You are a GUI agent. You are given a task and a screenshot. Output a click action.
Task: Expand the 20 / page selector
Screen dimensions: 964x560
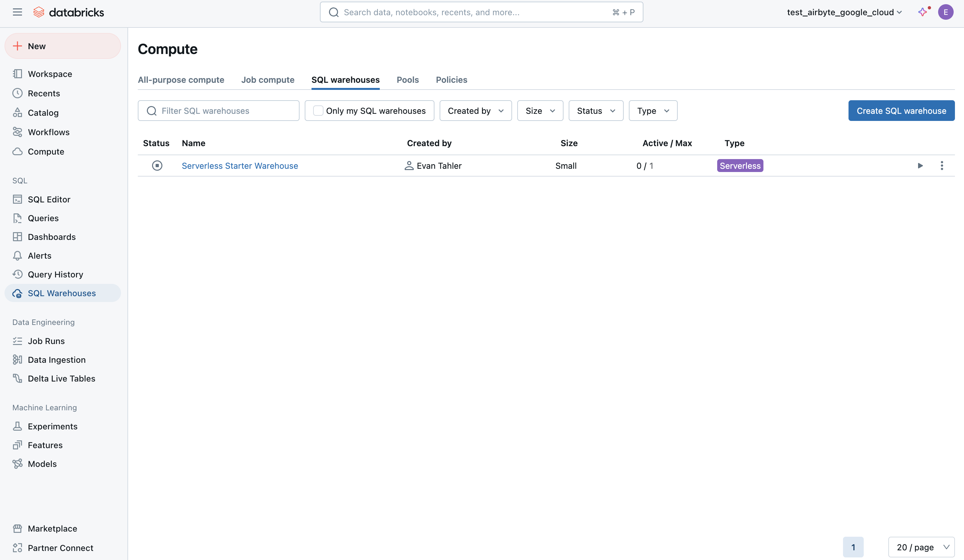click(921, 547)
